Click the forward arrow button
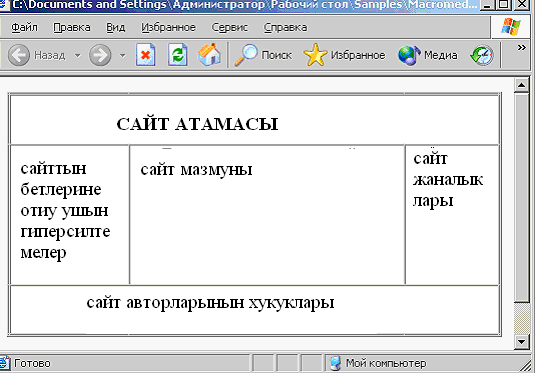Screen dimensions: 535x373 click(100, 55)
